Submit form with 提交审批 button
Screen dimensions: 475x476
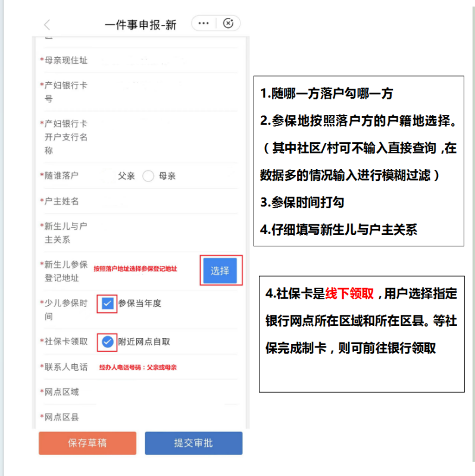(193, 443)
